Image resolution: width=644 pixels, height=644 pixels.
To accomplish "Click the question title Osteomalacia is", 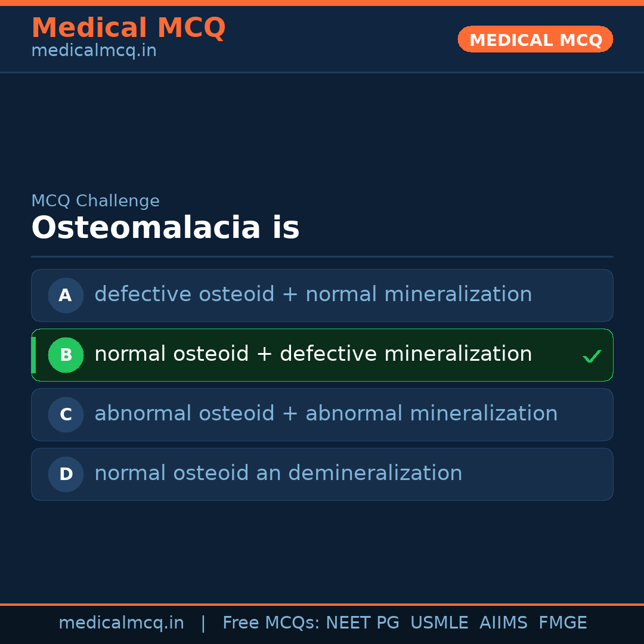I will (166, 227).
